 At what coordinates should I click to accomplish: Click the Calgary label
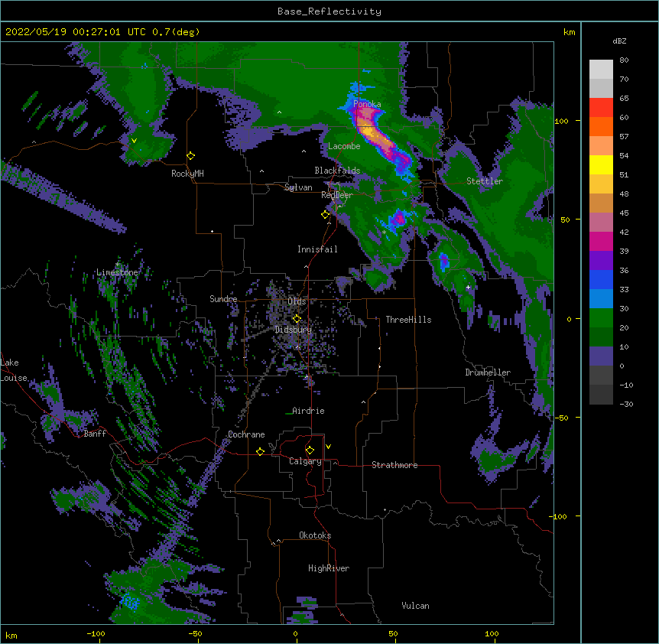tap(305, 461)
